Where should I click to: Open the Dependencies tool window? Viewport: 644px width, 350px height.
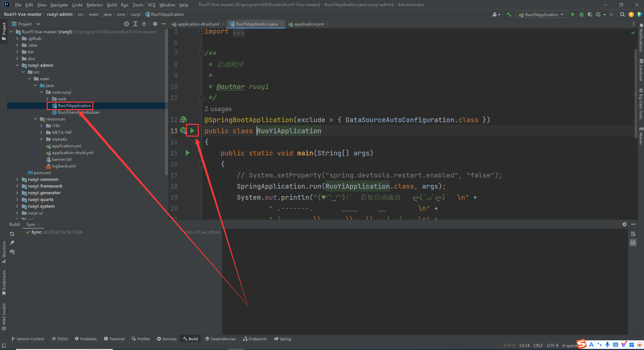(x=220, y=339)
